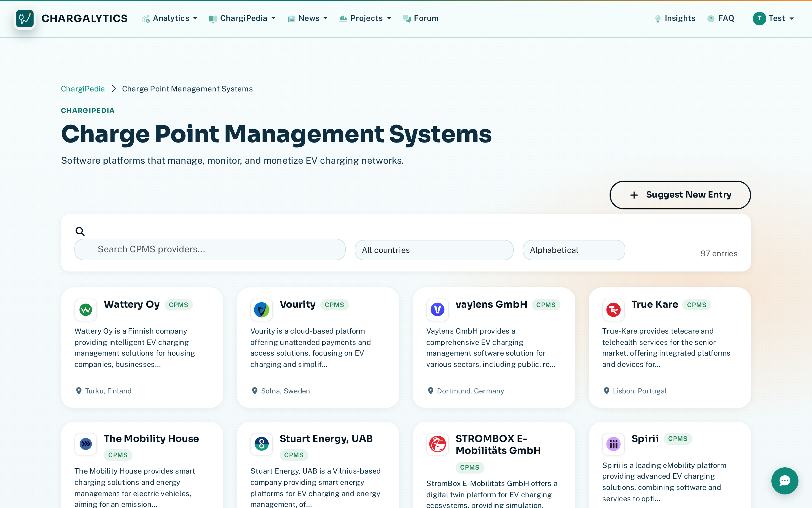
Task: Click the '97 entries' count text
Action: (719, 253)
